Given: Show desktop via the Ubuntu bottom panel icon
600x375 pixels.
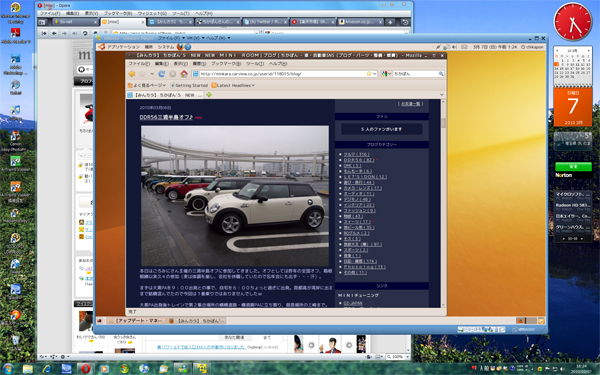Looking at the screenshot, I should [99, 321].
